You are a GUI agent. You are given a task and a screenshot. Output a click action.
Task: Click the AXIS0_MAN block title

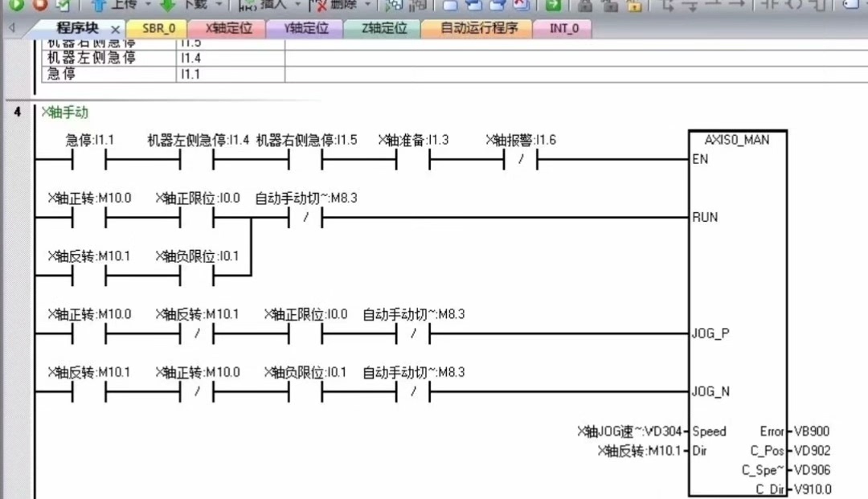[737, 140]
